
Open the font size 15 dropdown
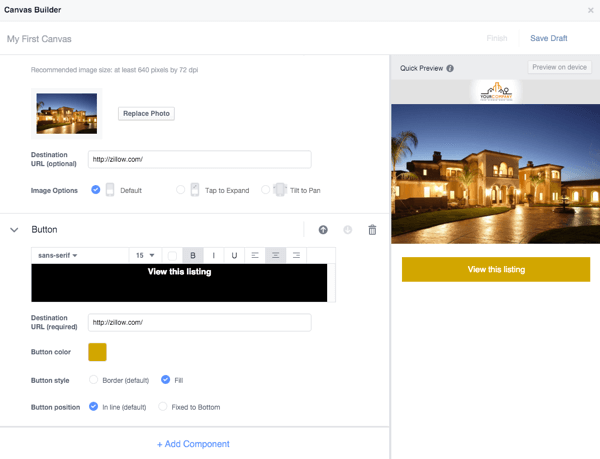(145, 255)
